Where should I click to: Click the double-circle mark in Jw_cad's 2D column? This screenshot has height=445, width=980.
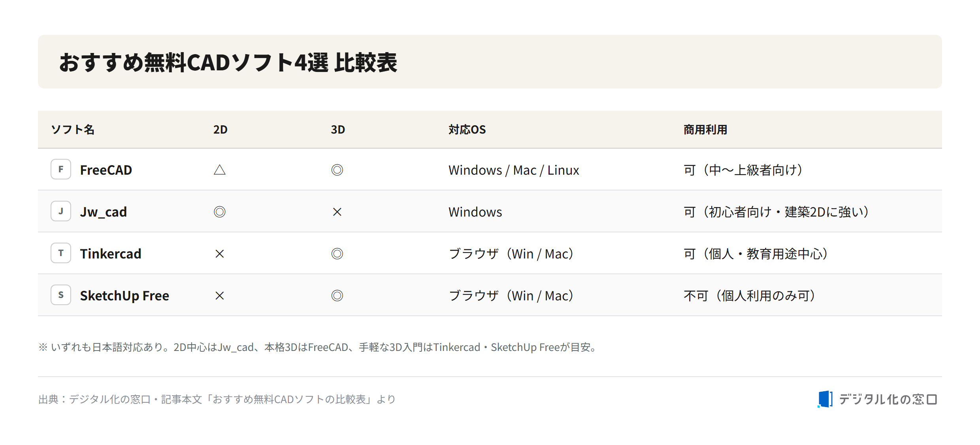(220, 212)
